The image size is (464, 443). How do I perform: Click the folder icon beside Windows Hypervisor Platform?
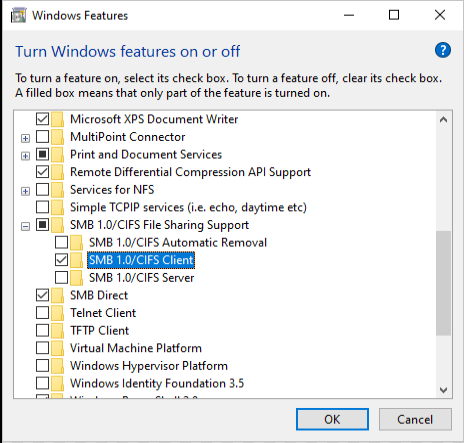(x=58, y=366)
